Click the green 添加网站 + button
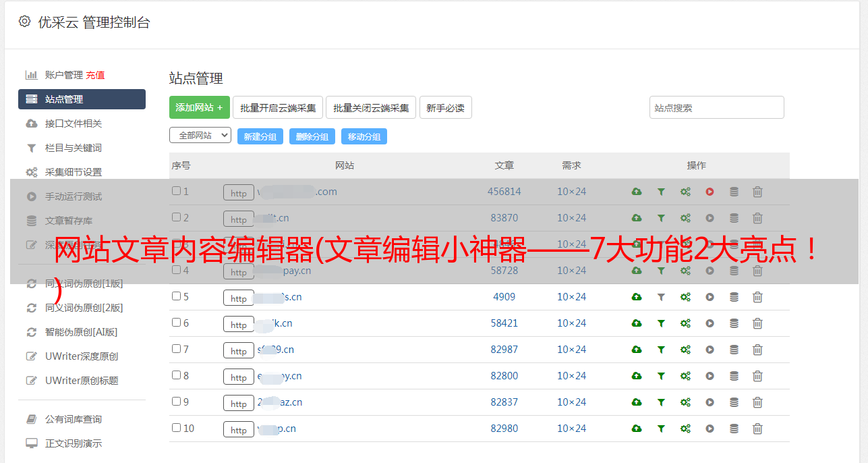This screenshot has width=868, height=463. [200, 107]
